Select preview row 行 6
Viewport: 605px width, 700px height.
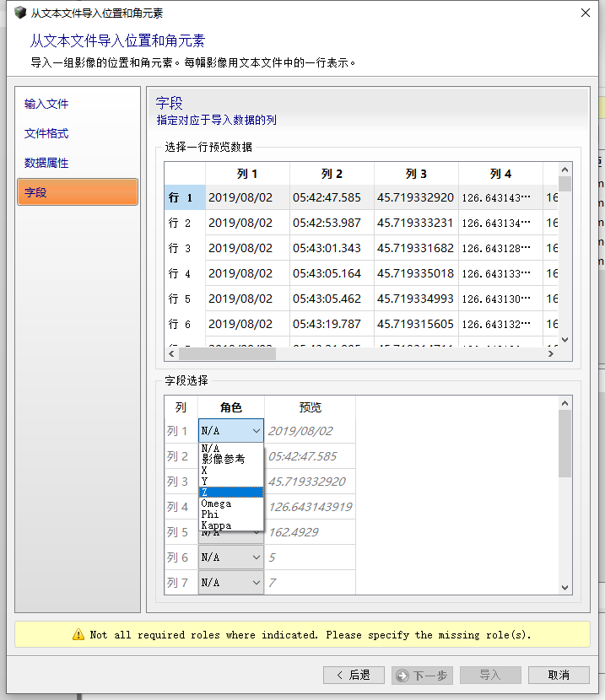(185, 324)
